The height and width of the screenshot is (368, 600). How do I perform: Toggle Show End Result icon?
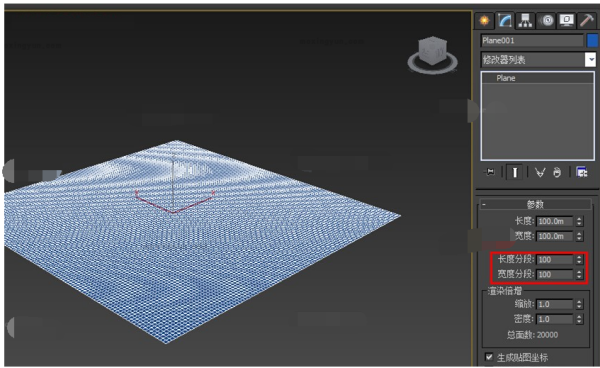coord(515,172)
